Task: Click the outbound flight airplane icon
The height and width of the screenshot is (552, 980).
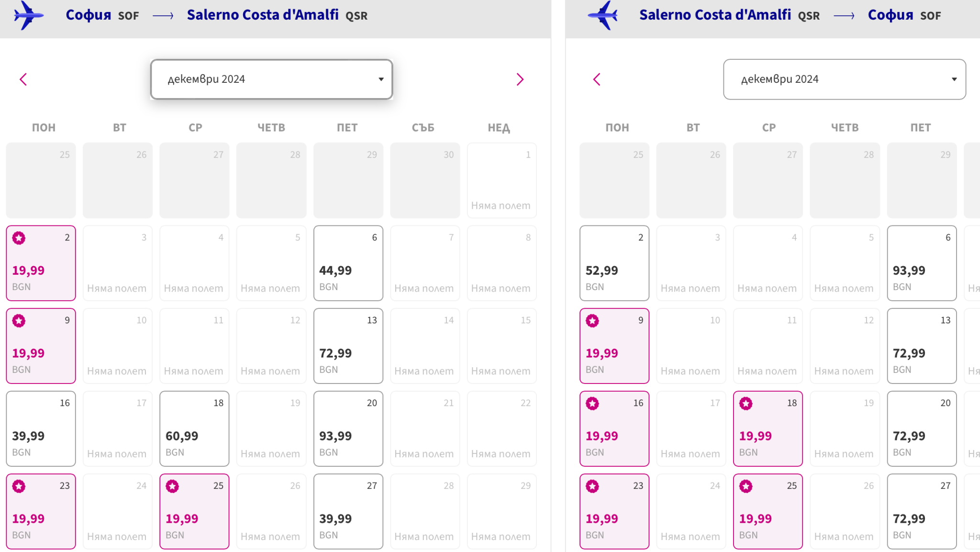Action: tap(29, 15)
